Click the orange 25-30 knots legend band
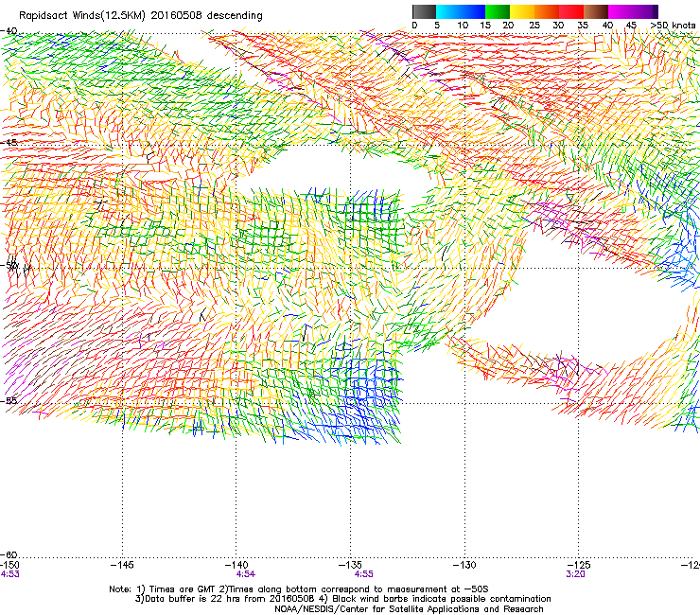The height and width of the screenshot is (615, 700). tap(547, 11)
